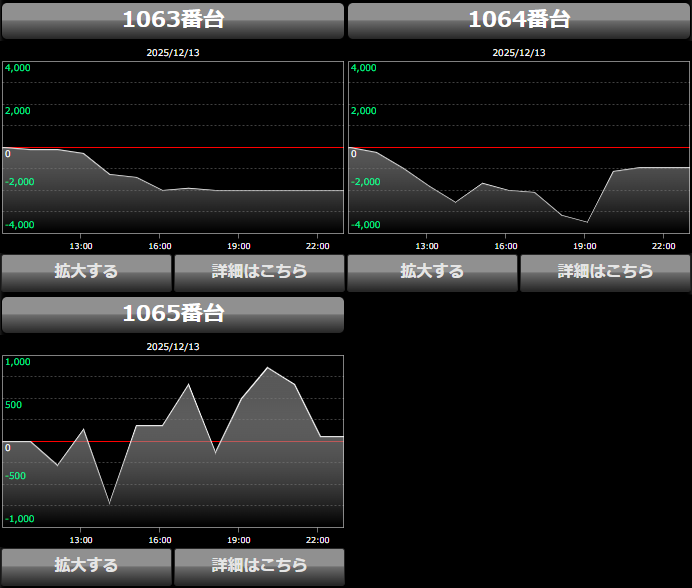Click the 4,000 axis label on 1063 graph
The image size is (692, 588).
click(x=18, y=68)
